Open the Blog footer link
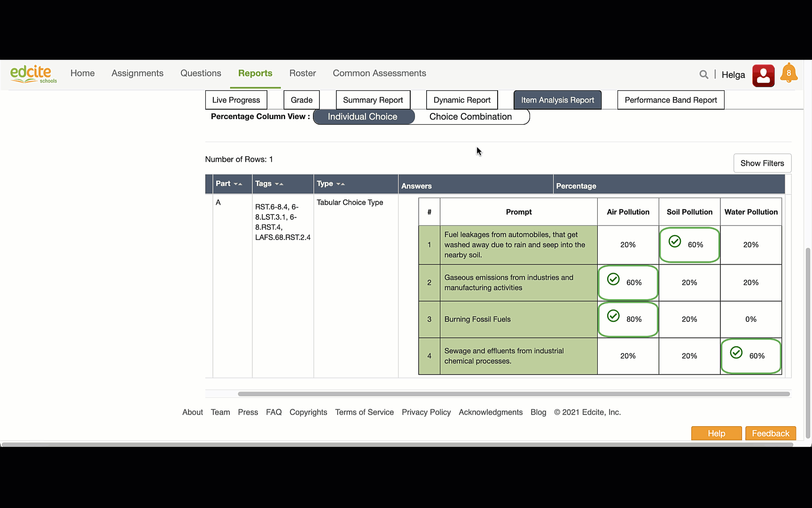This screenshot has width=812, height=508. point(539,413)
